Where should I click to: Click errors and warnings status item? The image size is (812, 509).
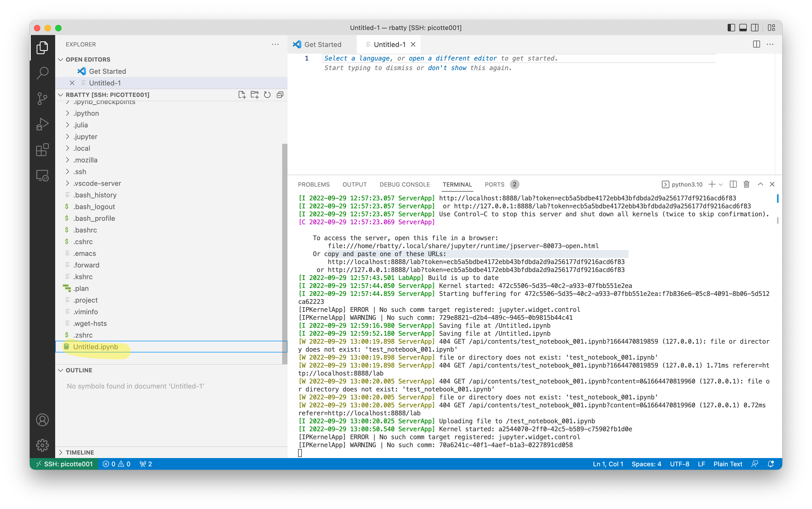(116, 464)
